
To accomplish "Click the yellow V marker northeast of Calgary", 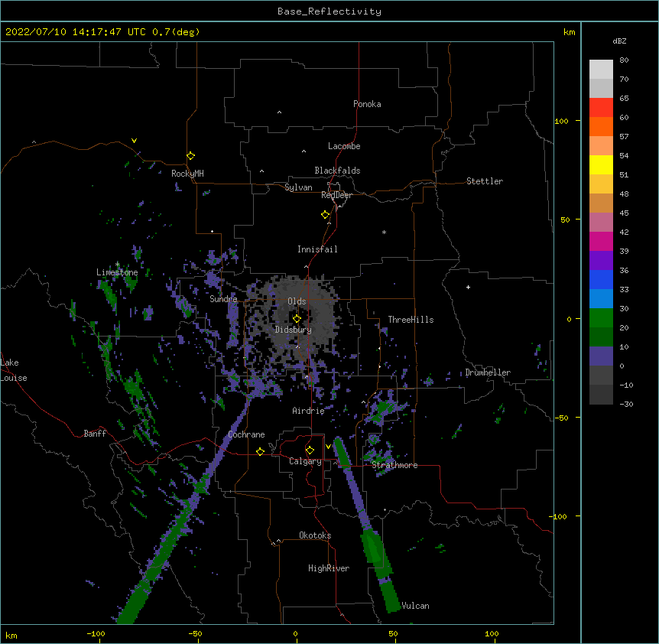I will (328, 447).
